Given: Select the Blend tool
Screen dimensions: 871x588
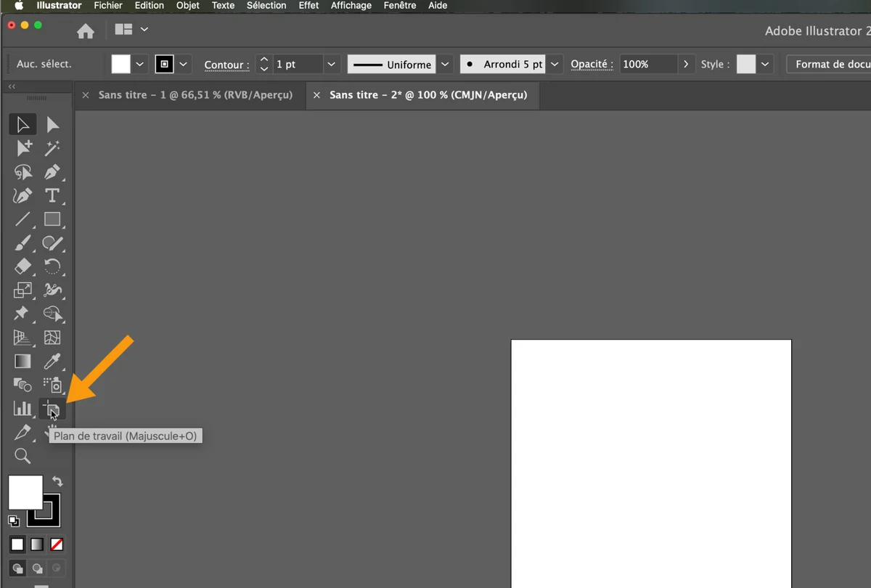Looking at the screenshot, I should (23, 385).
